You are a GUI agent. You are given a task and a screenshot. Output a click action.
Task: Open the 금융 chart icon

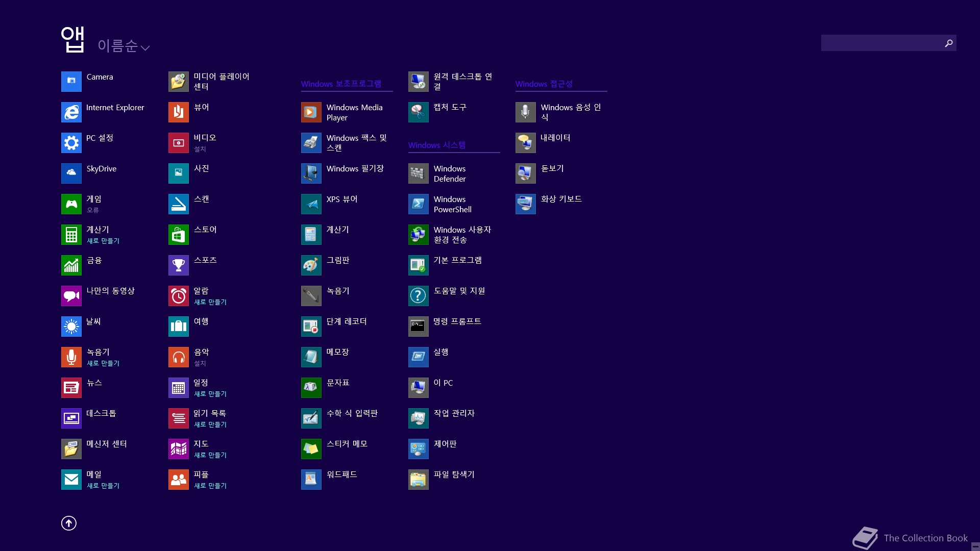pos(71,265)
